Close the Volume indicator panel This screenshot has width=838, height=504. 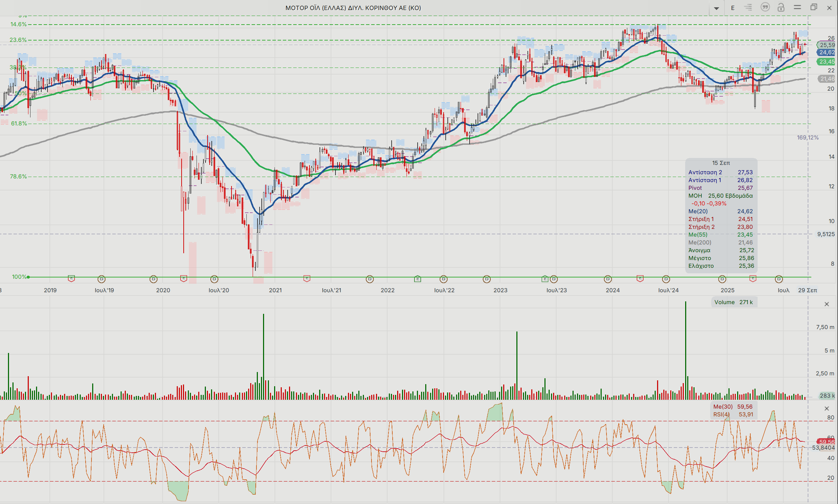827,304
